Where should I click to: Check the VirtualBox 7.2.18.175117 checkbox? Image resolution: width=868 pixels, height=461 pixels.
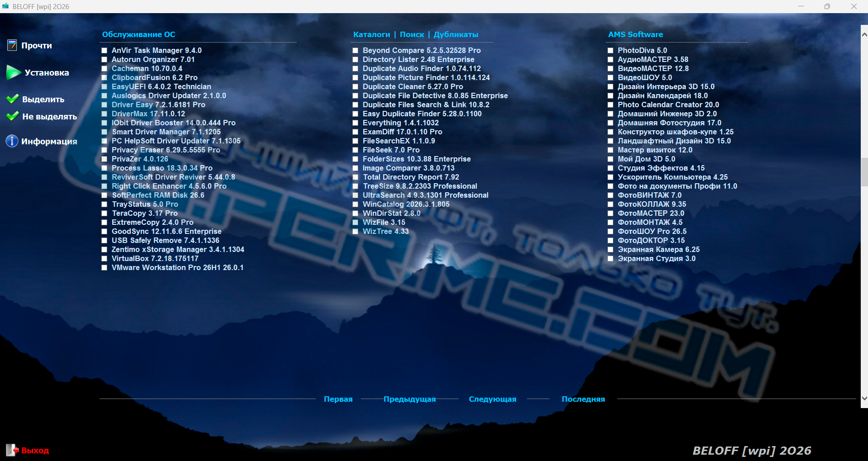coord(104,259)
